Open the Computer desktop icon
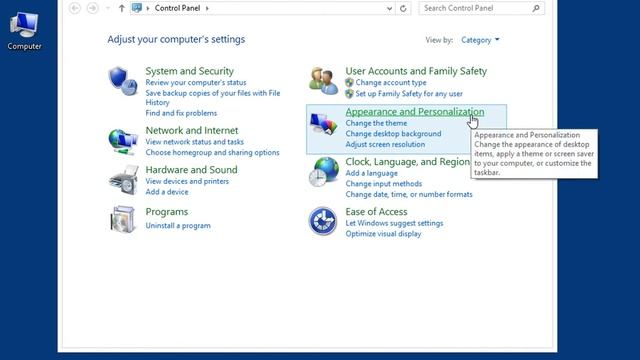Screen dimensions: 640x360 click(24, 31)
